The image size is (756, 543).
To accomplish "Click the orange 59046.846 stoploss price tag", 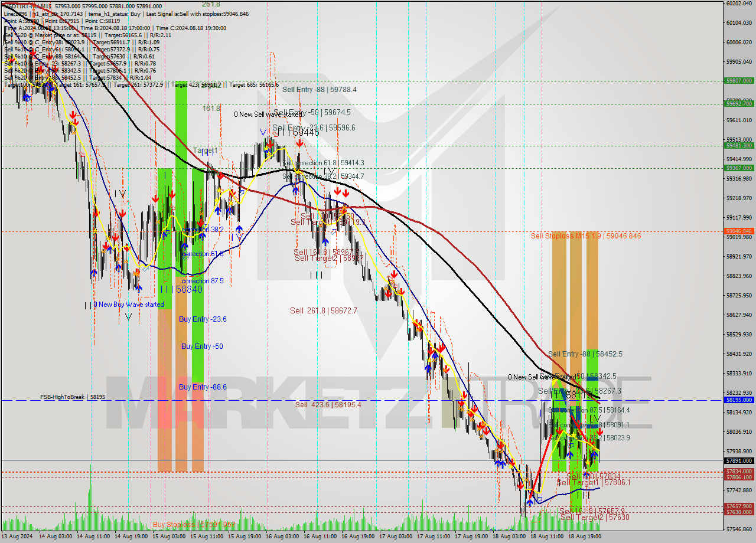I will [x=739, y=231].
